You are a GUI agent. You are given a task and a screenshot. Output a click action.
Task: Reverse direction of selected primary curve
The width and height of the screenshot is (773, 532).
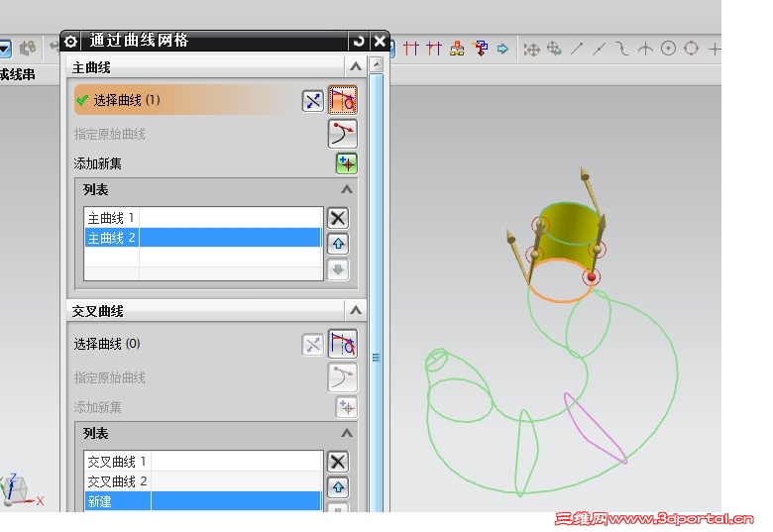click(x=312, y=101)
